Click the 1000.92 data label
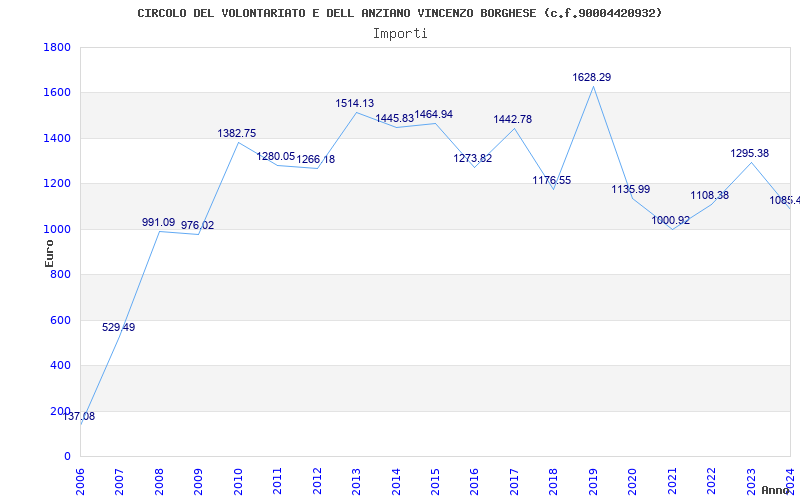This screenshot has height=500, width=800. [x=670, y=220]
